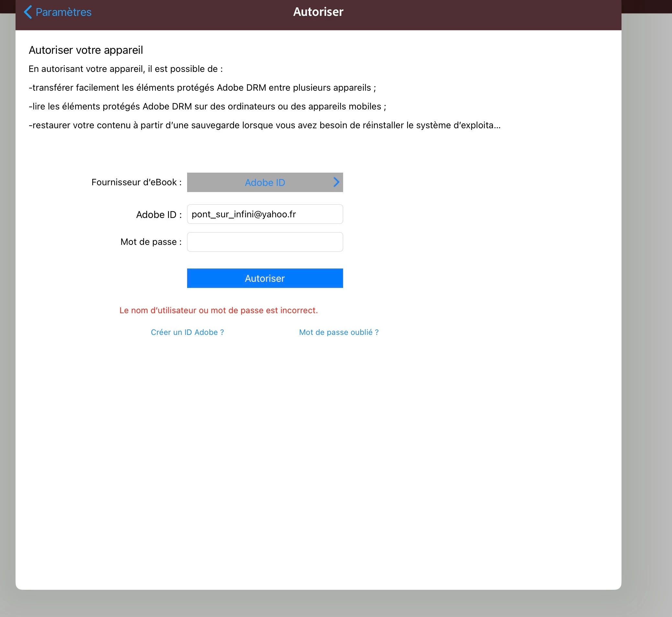The height and width of the screenshot is (617, 672).
Task: Click the Adobe ID field label
Action: pos(159,214)
